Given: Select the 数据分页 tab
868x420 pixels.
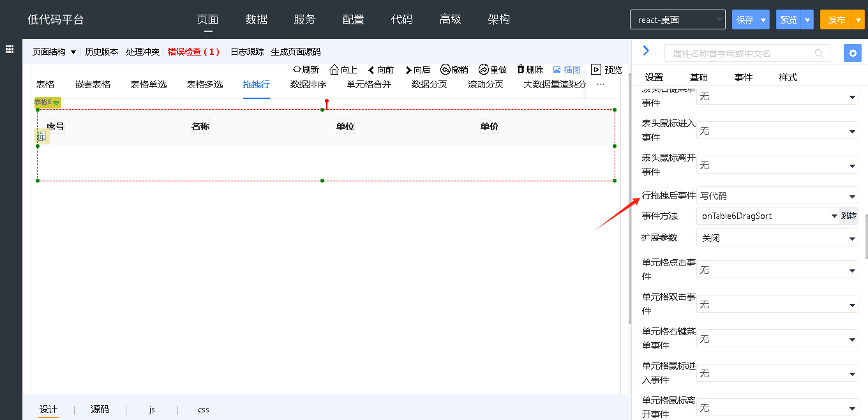Looking at the screenshot, I should tap(430, 84).
